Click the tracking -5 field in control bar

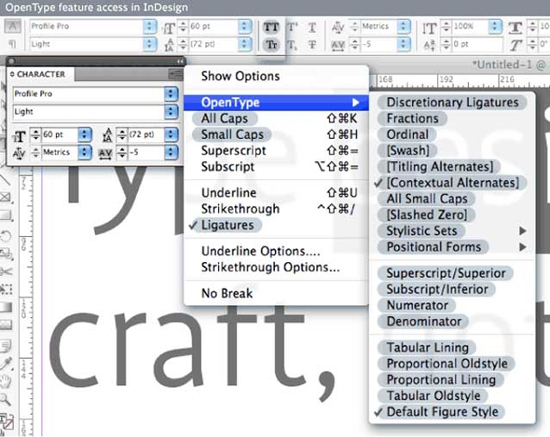[x=379, y=45]
